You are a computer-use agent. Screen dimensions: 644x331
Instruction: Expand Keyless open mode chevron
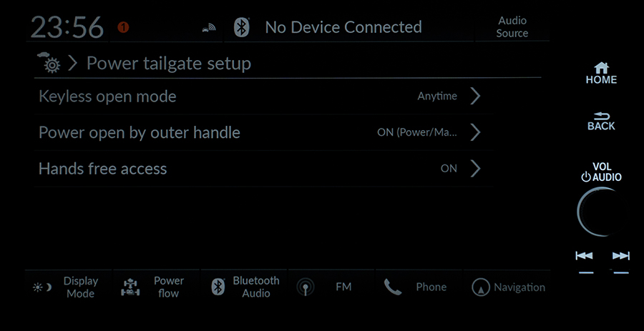pos(475,97)
